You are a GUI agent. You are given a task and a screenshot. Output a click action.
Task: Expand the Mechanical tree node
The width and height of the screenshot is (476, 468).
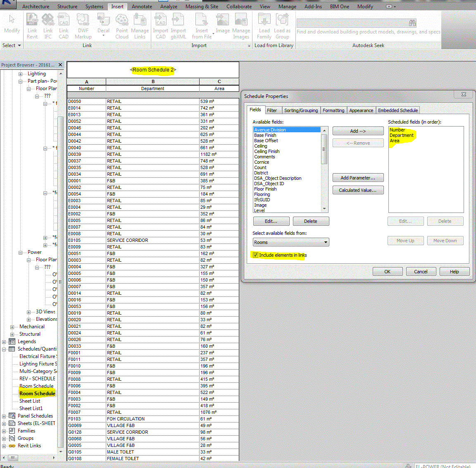click(x=12, y=327)
